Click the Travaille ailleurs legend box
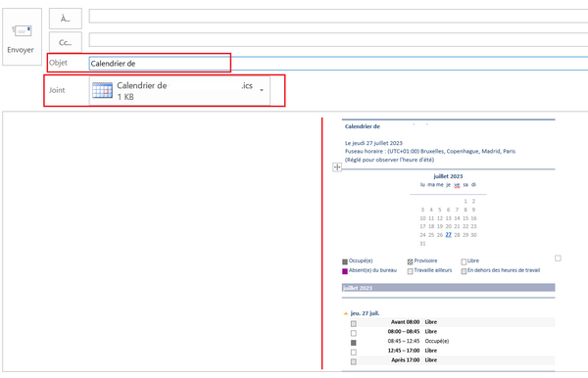588x378 pixels. [410, 271]
